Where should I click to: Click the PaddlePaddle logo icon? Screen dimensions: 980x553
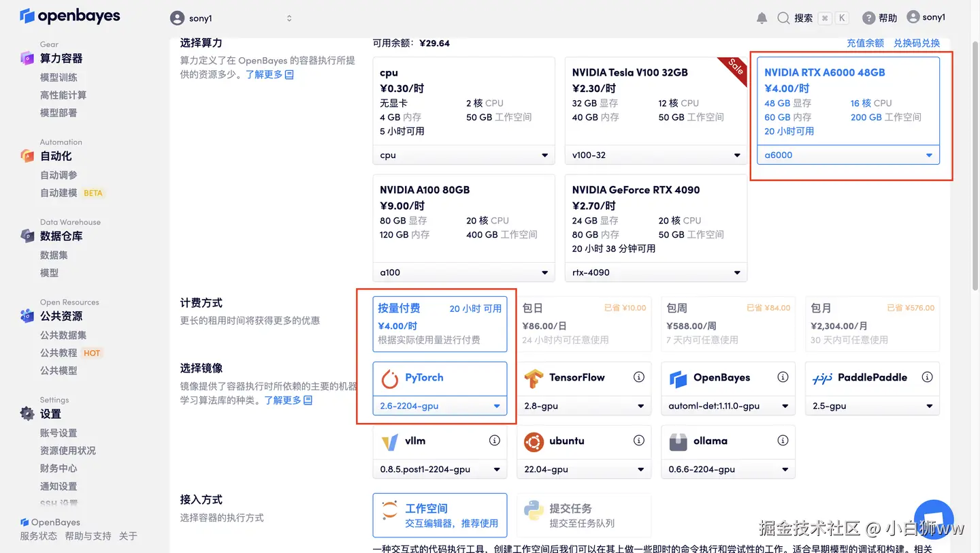tap(822, 378)
